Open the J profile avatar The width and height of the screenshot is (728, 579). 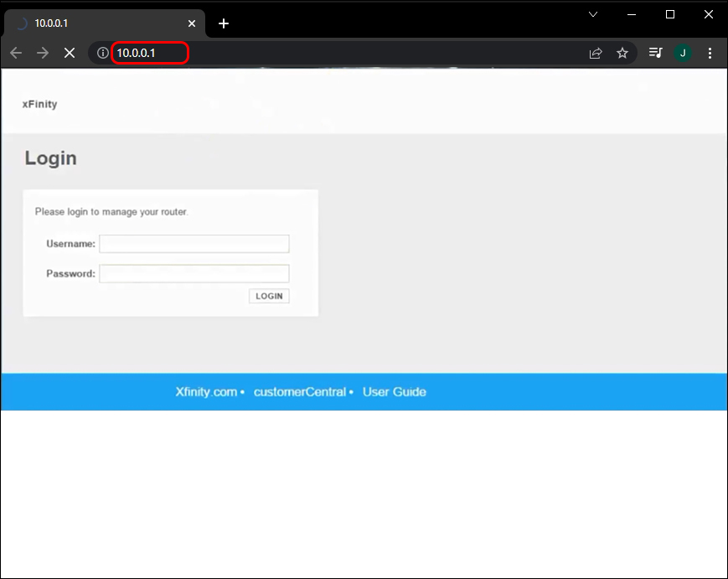coord(683,53)
